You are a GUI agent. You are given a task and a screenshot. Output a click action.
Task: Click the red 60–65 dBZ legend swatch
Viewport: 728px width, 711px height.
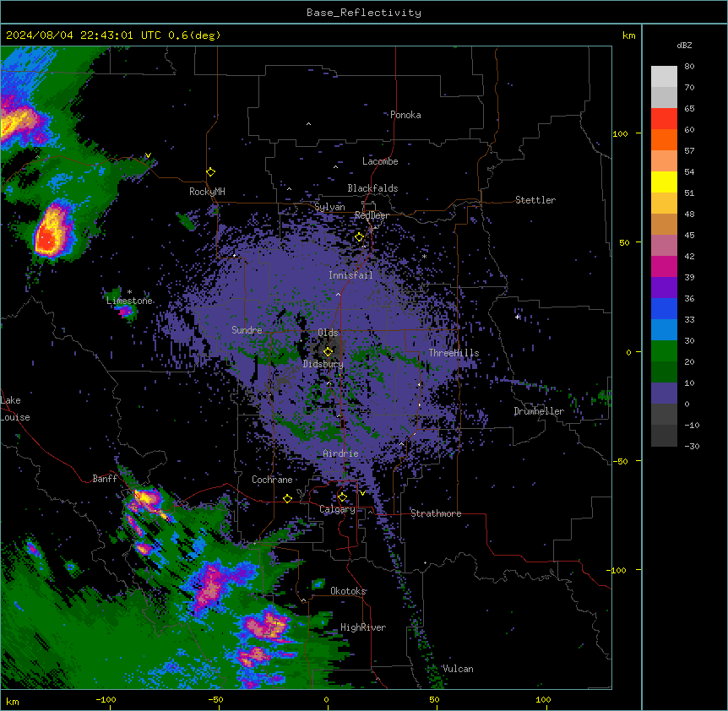[x=664, y=119]
